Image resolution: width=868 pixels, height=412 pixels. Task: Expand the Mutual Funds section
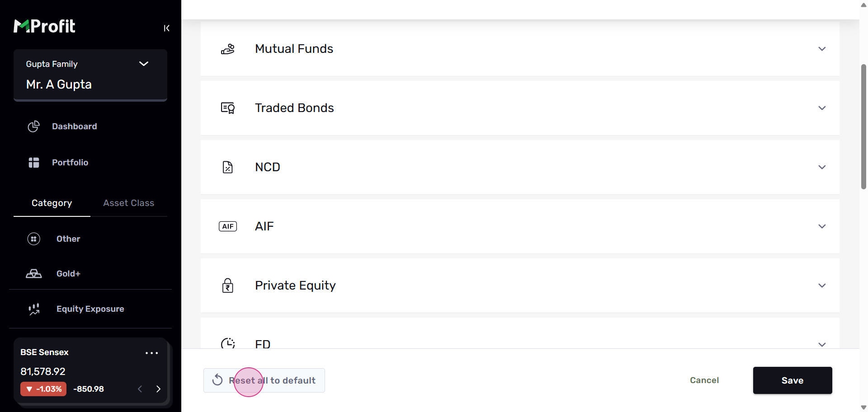click(x=822, y=49)
